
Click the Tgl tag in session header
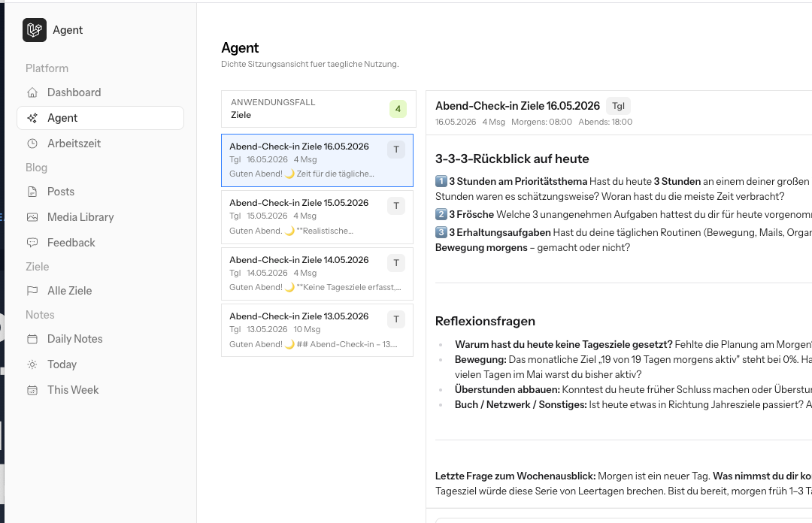[618, 106]
